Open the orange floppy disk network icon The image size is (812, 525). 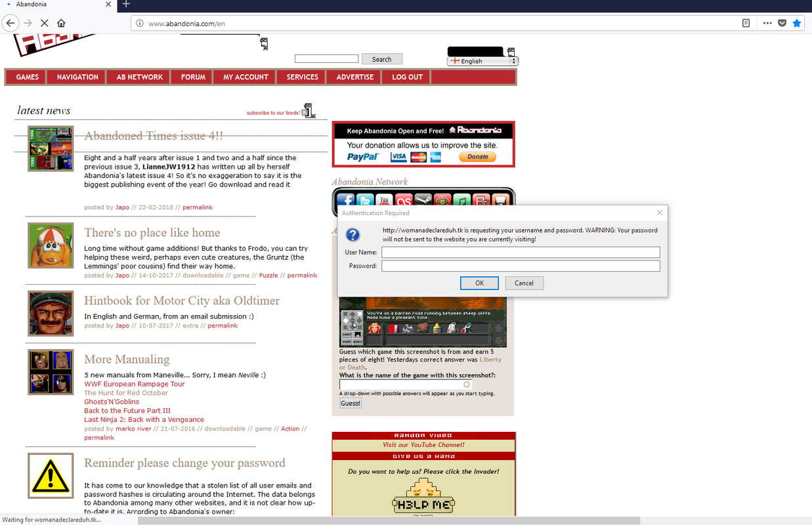tap(501, 201)
